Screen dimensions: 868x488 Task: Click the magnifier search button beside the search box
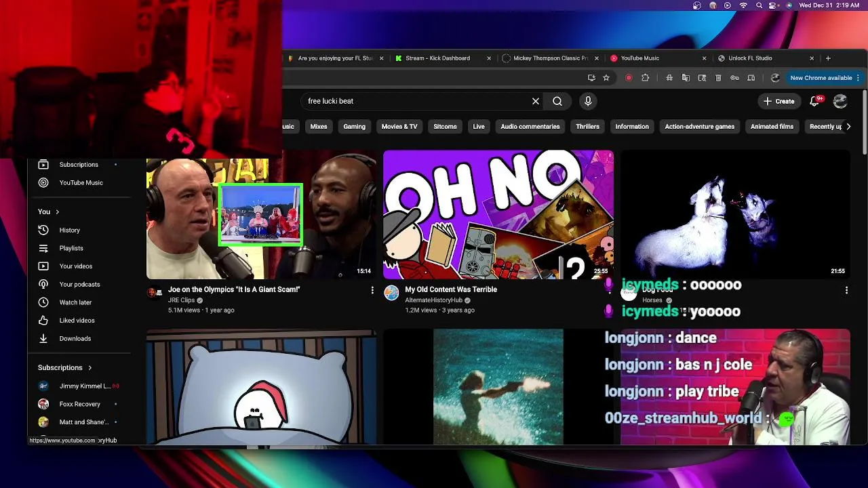click(557, 101)
